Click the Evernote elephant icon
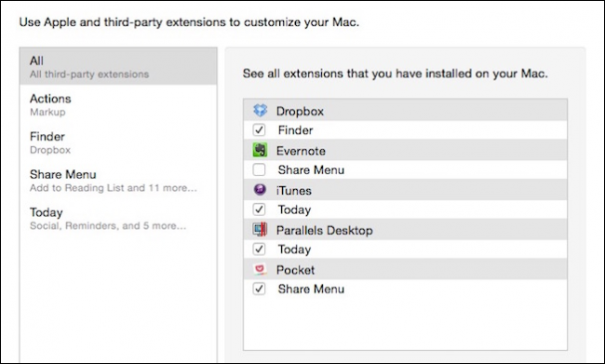 pos(260,150)
